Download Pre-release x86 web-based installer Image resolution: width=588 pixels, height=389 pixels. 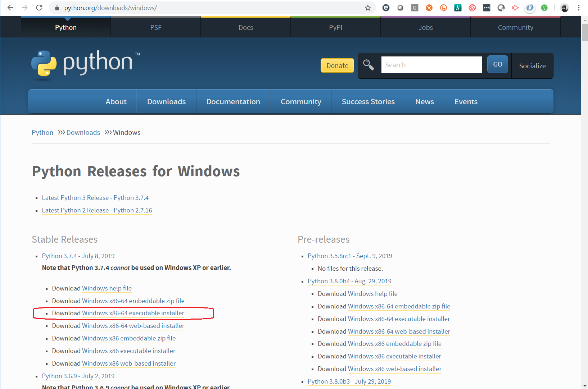click(x=395, y=369)
